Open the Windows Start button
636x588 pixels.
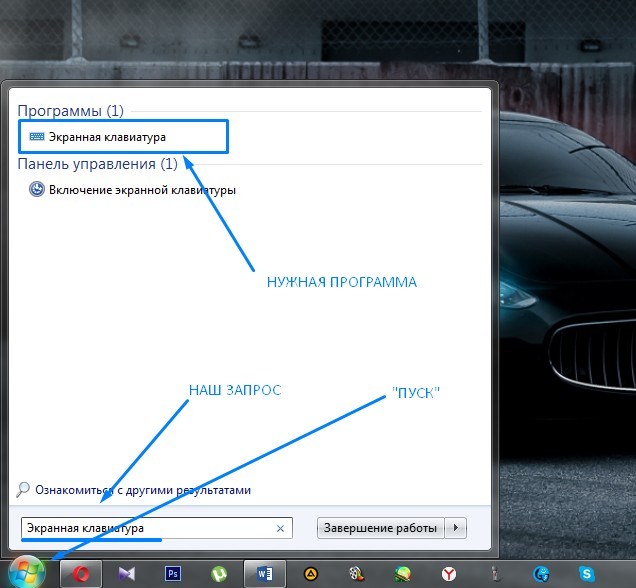tap(27, 573)
